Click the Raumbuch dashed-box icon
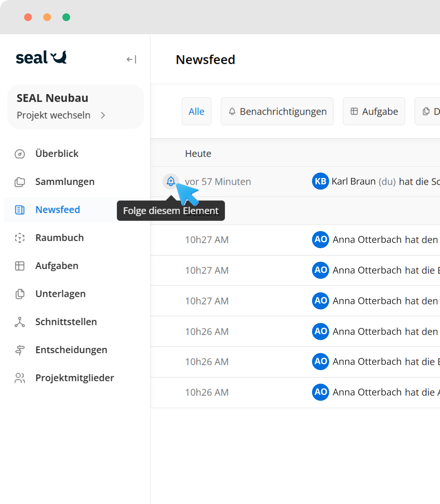The height and width of the screenshot is (504, 440). pos(20,238)
